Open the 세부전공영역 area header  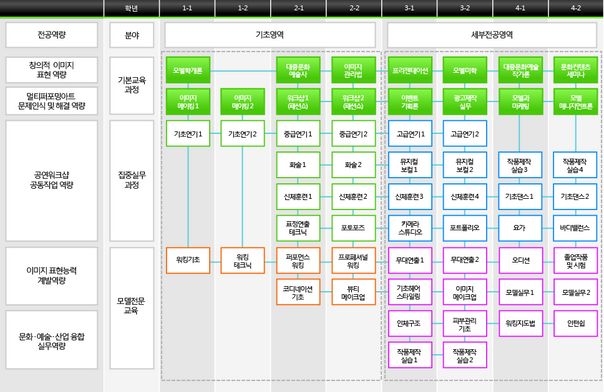coord(492,35)
